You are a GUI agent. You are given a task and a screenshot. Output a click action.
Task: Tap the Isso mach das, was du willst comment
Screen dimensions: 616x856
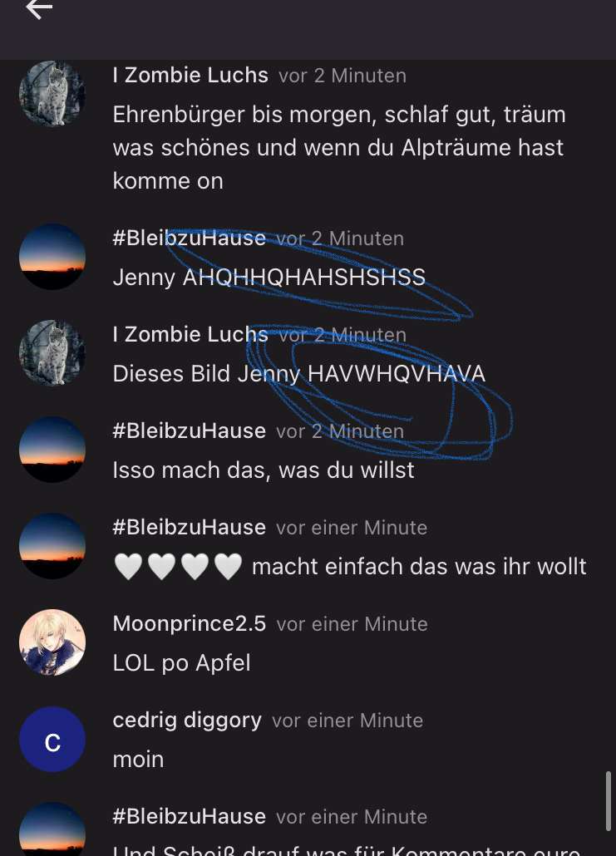264,470
